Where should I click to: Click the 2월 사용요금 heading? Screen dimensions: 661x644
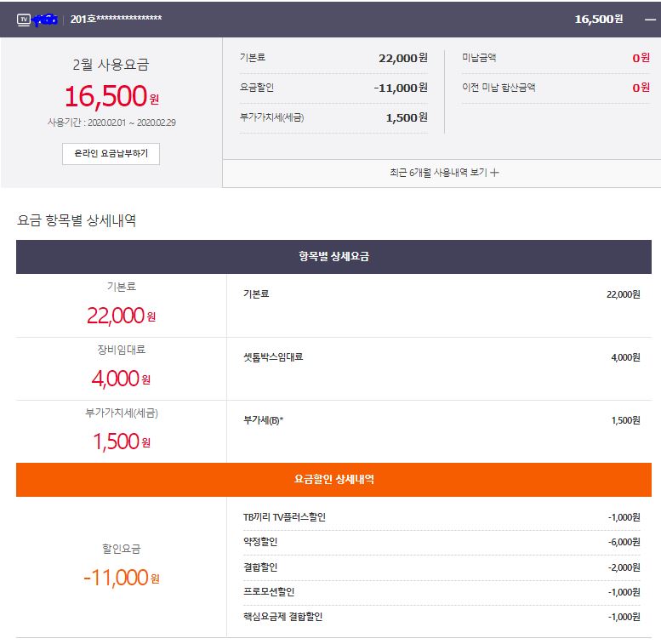[x=111, y=65]
